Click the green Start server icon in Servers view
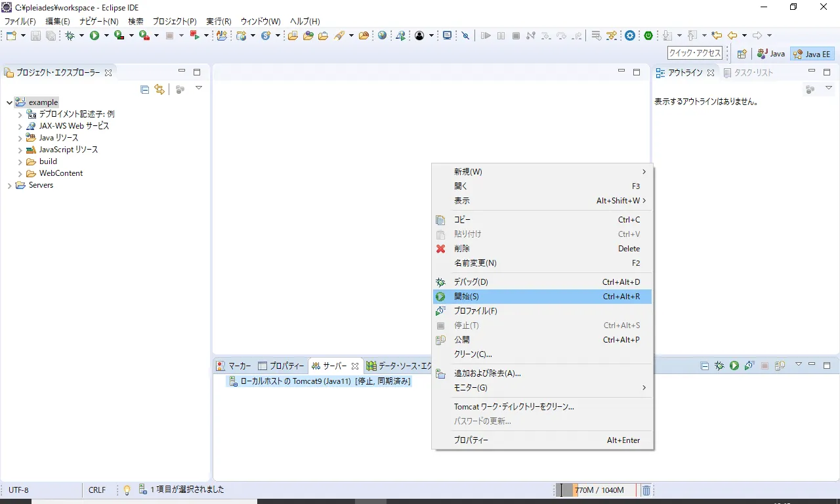The image size is (840, 504). point(734,366)
